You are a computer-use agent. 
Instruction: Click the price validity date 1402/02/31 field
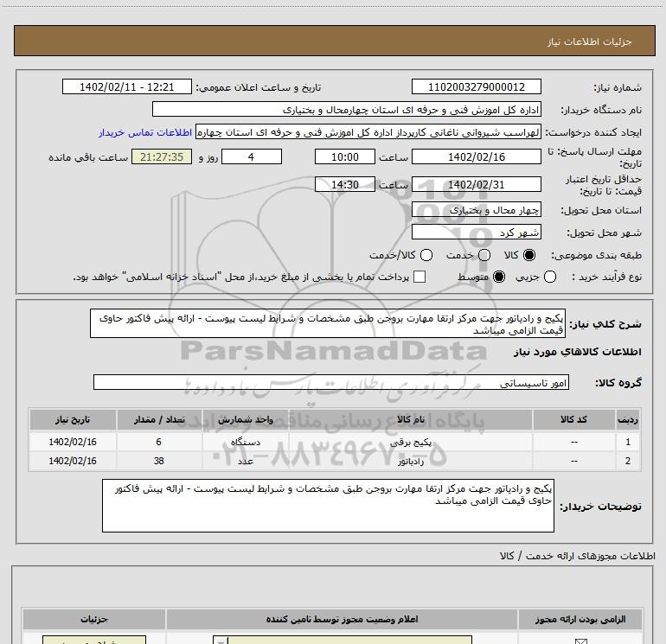click(x=476, y=184)
